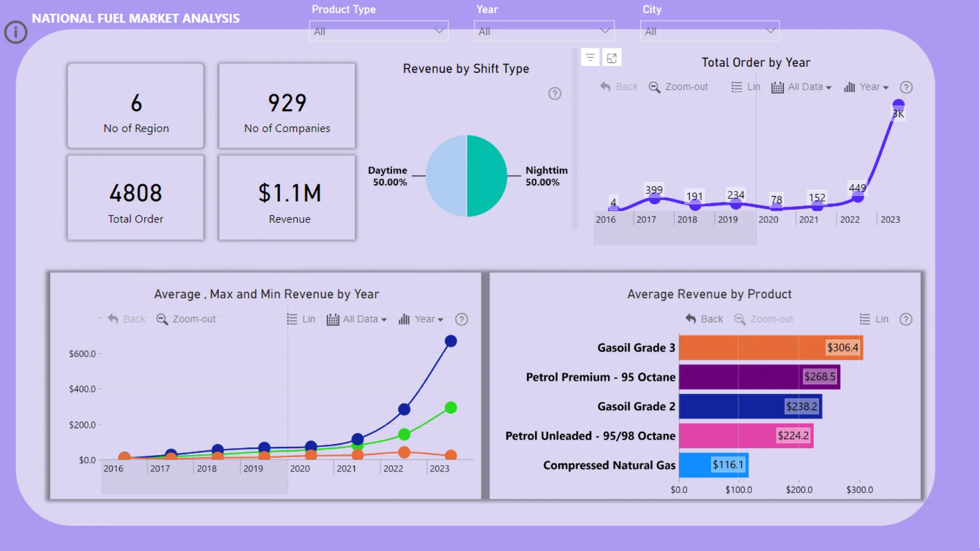
Task: Click the 2023 average revenue green point
Action: pos(451,408)
